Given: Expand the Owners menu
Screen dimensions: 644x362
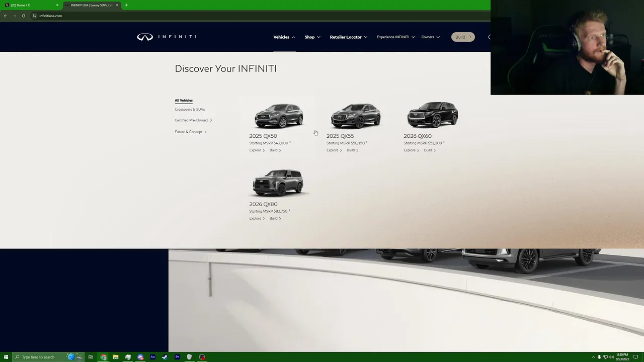Looking at the screenshot, I should click(431, 37).
